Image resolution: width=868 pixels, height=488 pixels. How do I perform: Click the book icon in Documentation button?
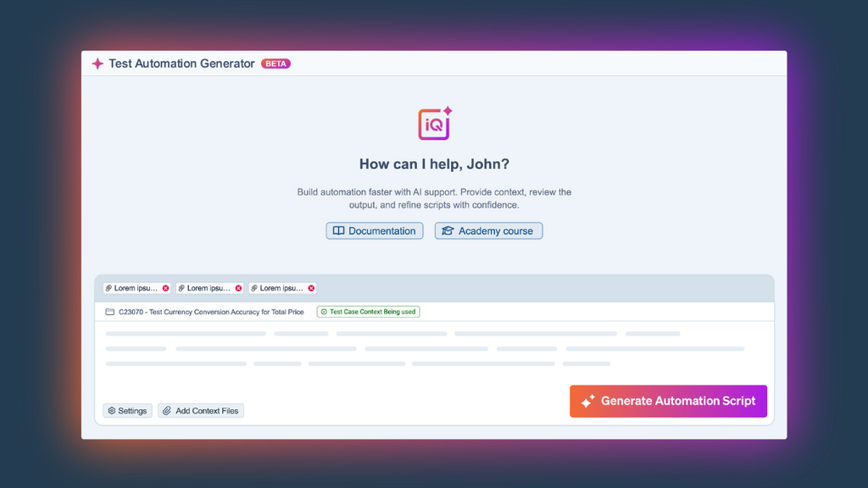coord(339,230)
